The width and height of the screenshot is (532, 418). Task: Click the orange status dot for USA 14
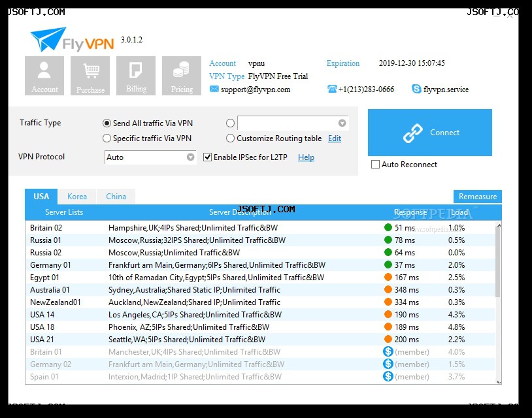[x=388, y=315]
